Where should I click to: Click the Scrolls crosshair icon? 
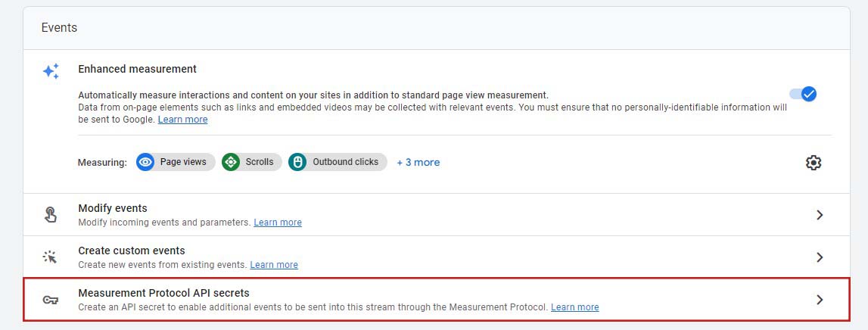coord(231,162)
